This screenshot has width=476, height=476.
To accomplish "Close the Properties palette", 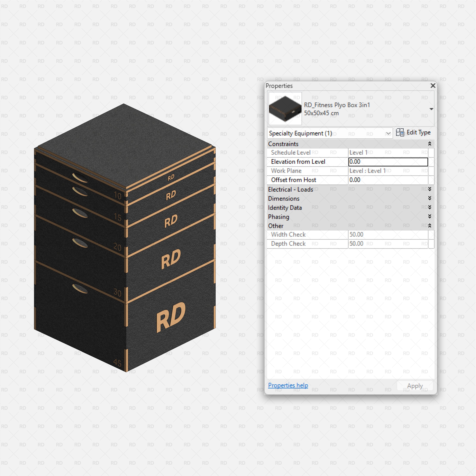I will click(x=433, y=86).
